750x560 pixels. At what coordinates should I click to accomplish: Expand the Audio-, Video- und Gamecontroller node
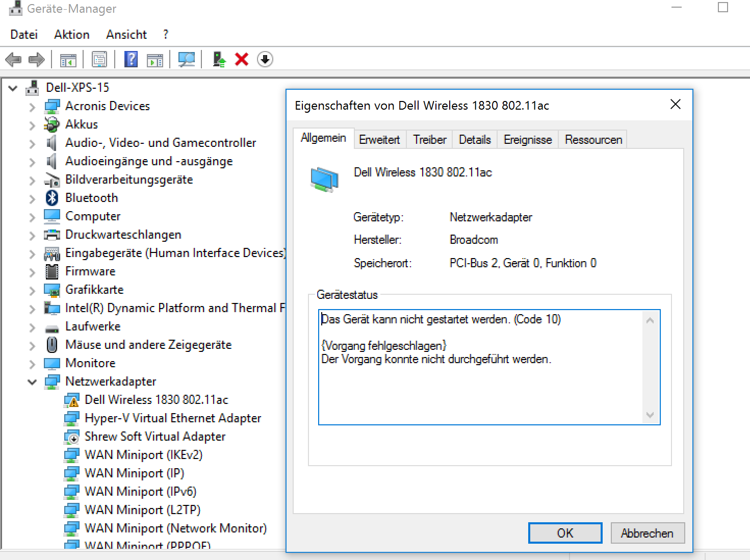coord(32,143)
